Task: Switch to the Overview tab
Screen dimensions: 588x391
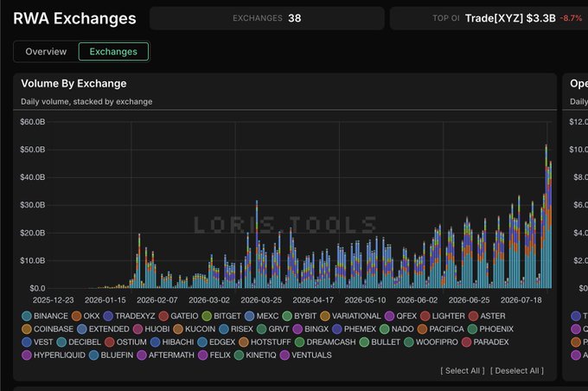Action: 46,51
